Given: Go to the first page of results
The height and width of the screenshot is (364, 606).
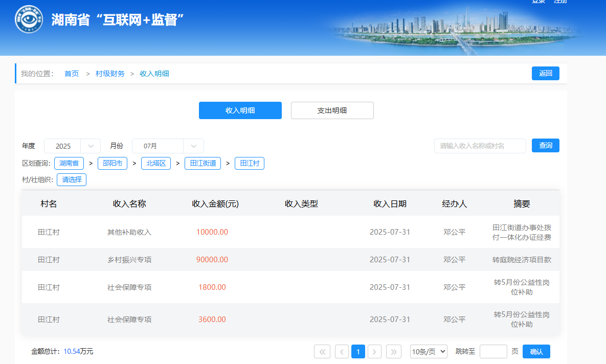Looking at the screenshot, I should click(x=322, y=352).
